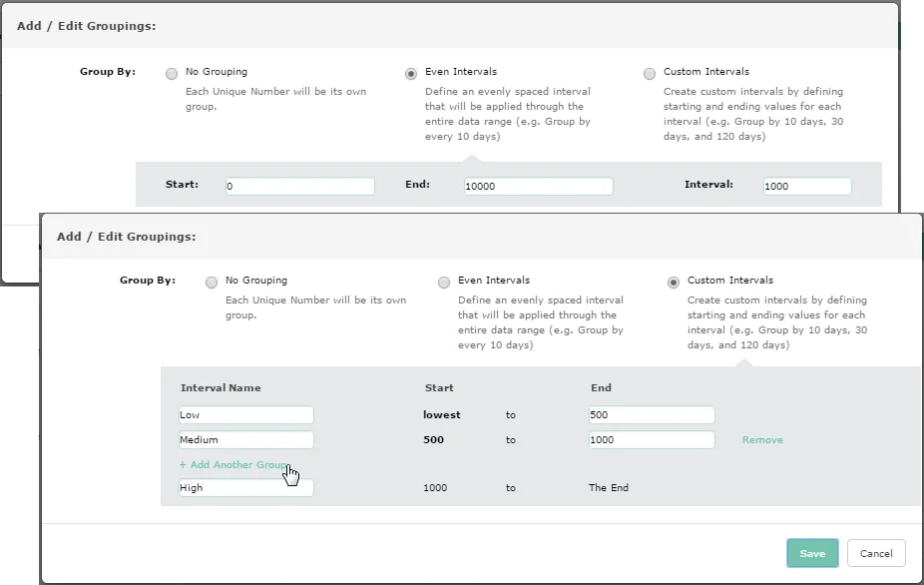
Task: Click the Interval Name column header
Action: click(221, 388)
